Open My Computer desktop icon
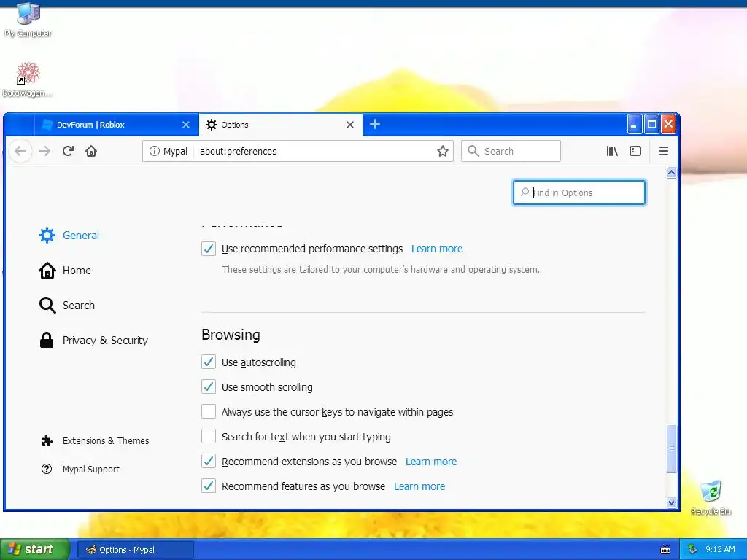 (28, 20)
